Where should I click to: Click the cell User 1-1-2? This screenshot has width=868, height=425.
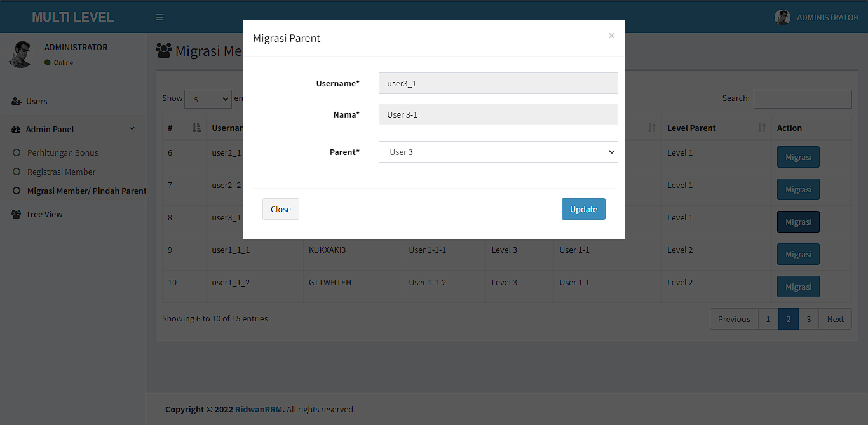pyautogui.click(x=428, y=282)
